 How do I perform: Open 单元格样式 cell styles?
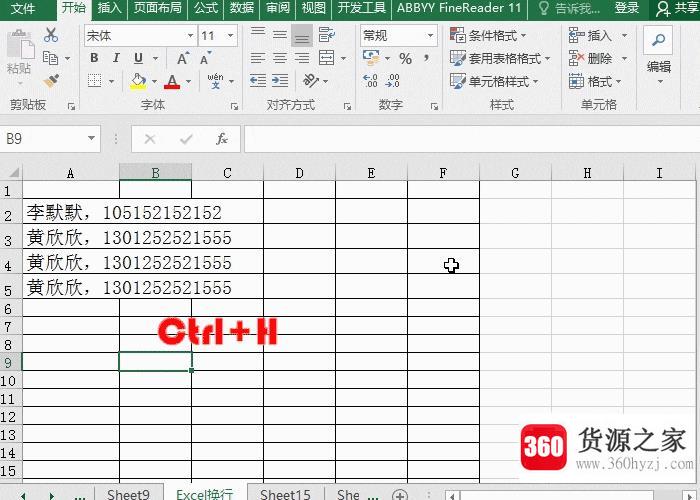(494, 82)
